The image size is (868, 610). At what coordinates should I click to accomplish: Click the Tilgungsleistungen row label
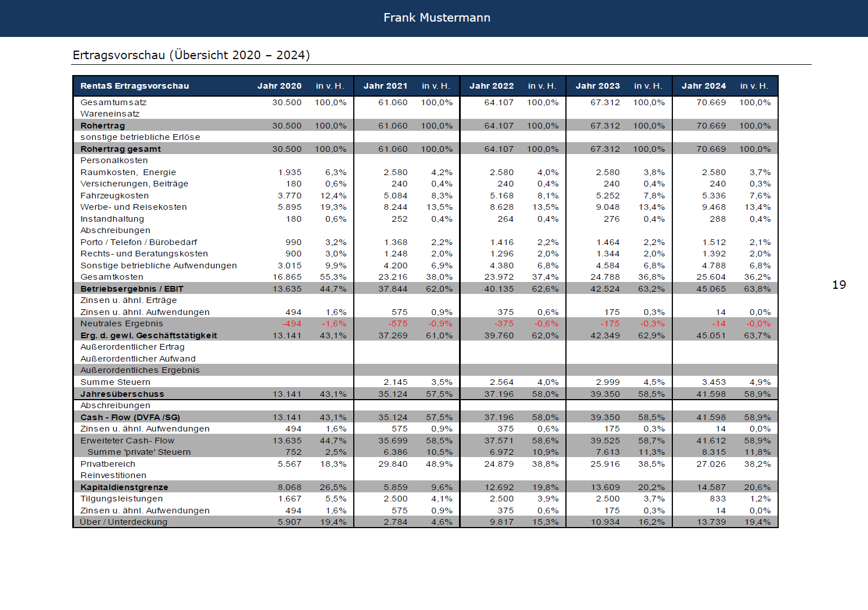[x=122, y=499]
